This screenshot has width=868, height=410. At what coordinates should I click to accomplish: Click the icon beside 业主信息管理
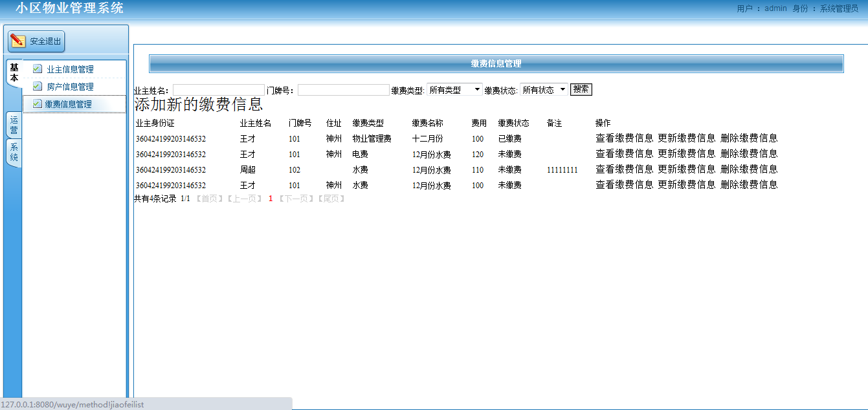(38, 69)
